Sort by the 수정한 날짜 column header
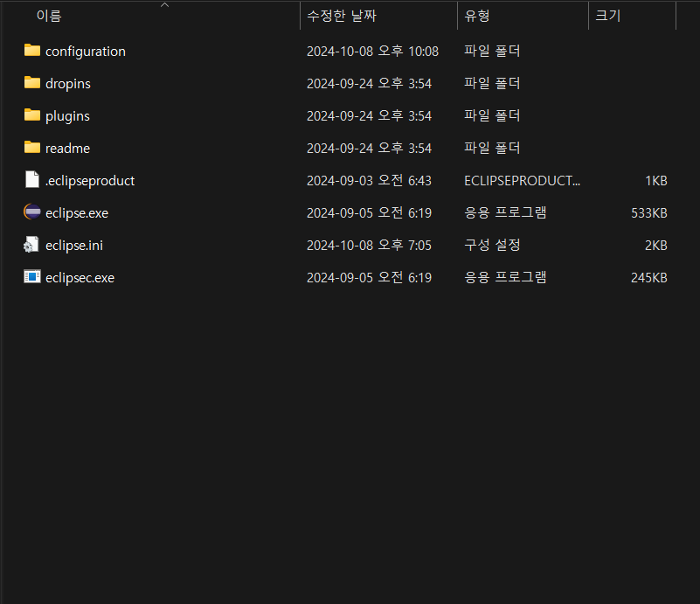 342,16
